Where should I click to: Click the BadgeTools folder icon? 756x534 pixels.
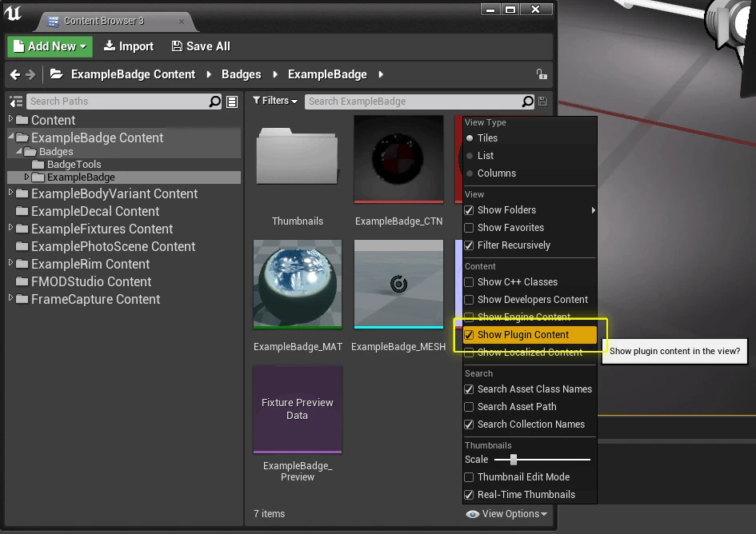coord(38,165)
